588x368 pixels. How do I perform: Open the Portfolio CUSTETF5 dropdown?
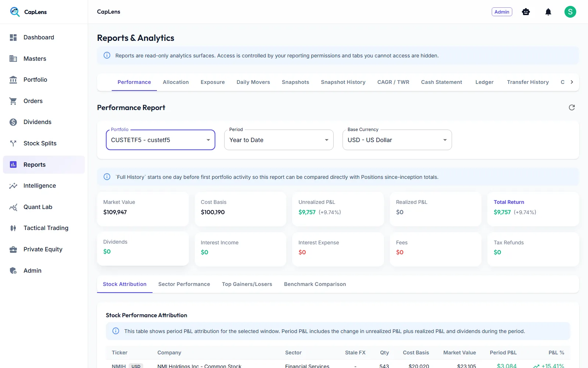(161, 140)
